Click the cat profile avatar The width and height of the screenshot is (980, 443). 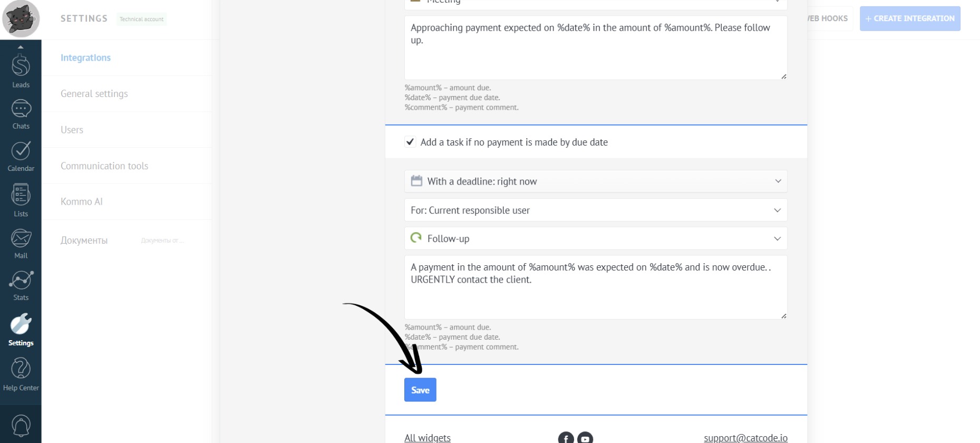pos(21,19)
